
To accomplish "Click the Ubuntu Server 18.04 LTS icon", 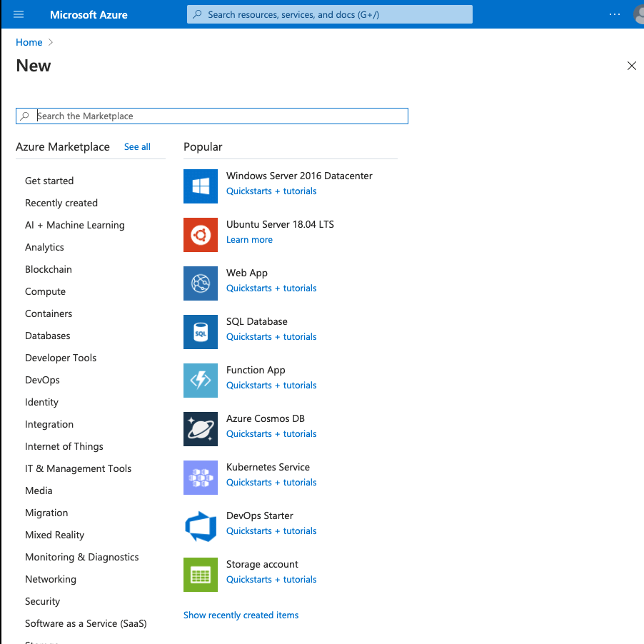I will coord(201,235).
